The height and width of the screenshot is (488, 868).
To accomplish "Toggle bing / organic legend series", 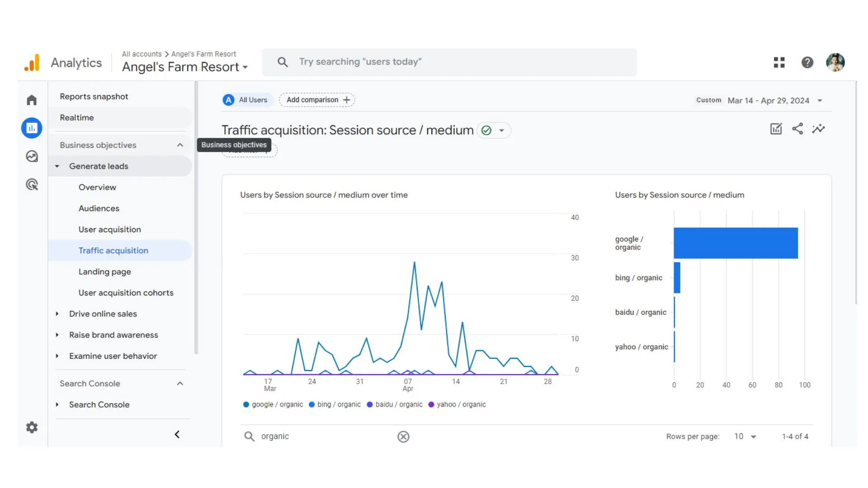I will (x=335, y=404).
